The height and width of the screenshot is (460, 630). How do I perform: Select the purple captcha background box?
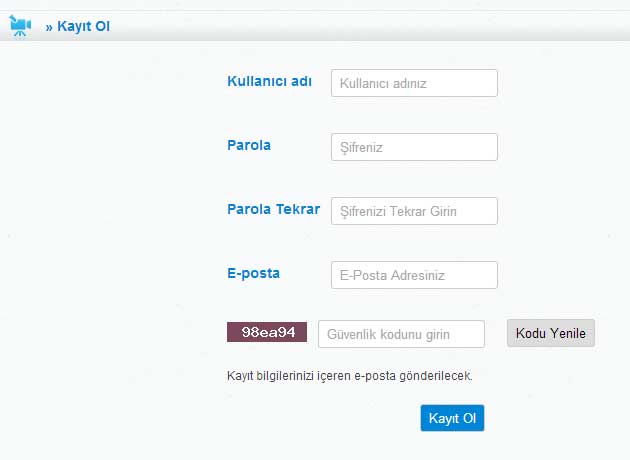point(267,332)
